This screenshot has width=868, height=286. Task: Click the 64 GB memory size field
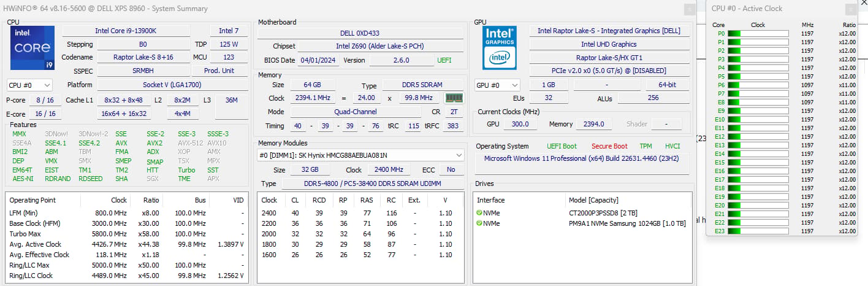point(313,85)
